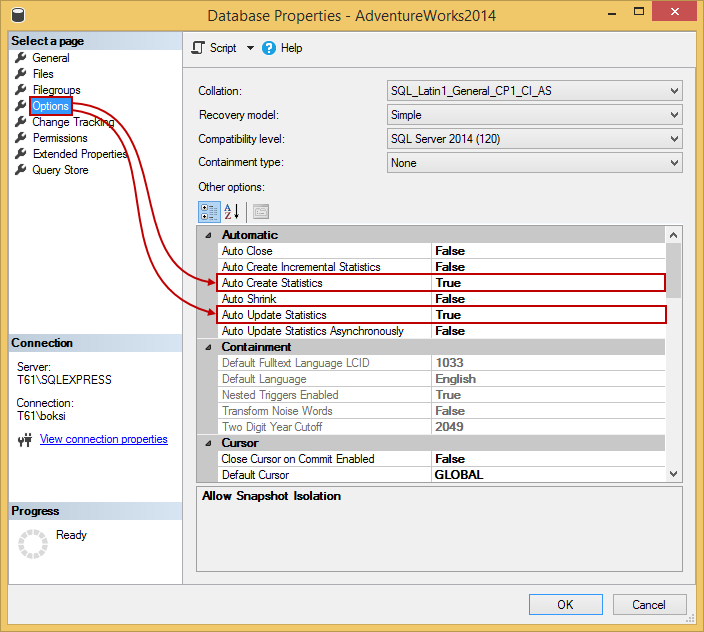Click the Default Language English value
This screenshot has height=632, width=704.
[x=455, y=379]
